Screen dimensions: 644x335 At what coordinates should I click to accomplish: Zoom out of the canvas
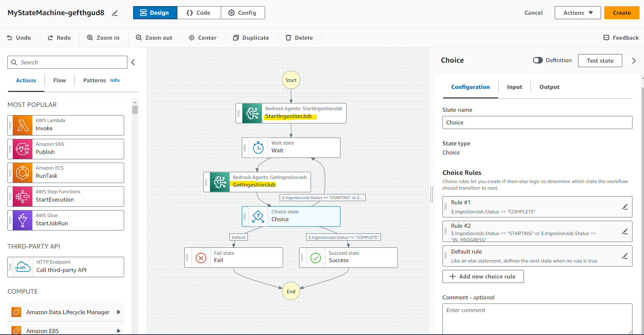click(154, 38)
